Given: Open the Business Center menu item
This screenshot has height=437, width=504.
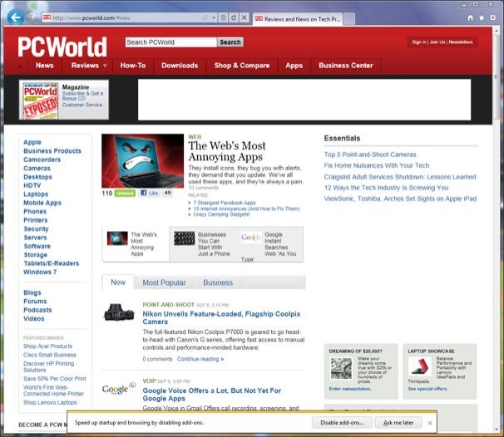Looking at the screenshot, I should tap(345, 66).
